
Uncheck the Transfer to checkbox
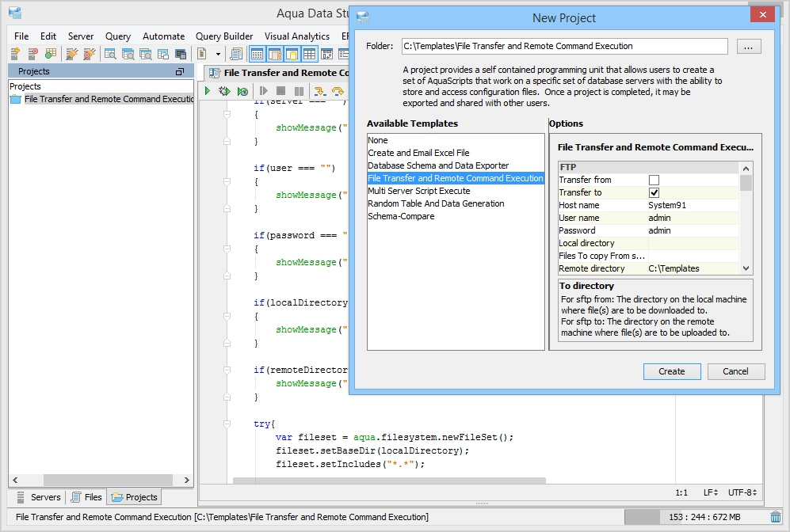654,192
